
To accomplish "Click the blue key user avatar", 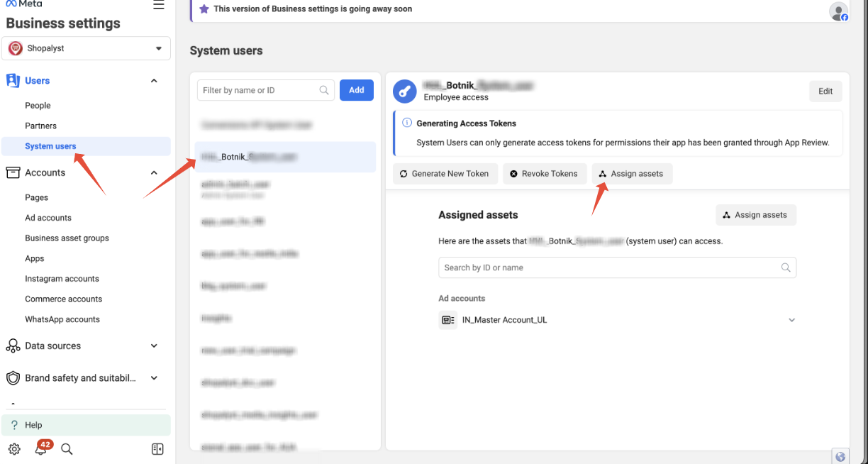I will 405,91.
